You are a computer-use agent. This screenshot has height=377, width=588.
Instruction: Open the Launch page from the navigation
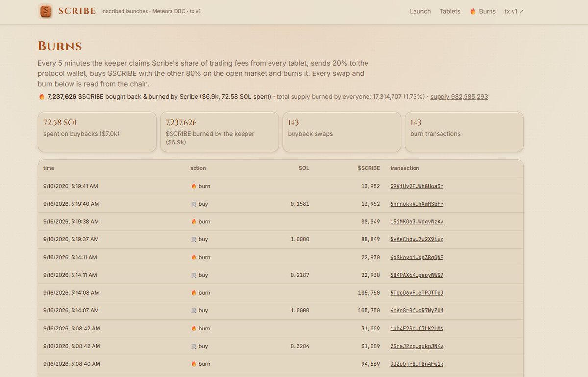420,11
